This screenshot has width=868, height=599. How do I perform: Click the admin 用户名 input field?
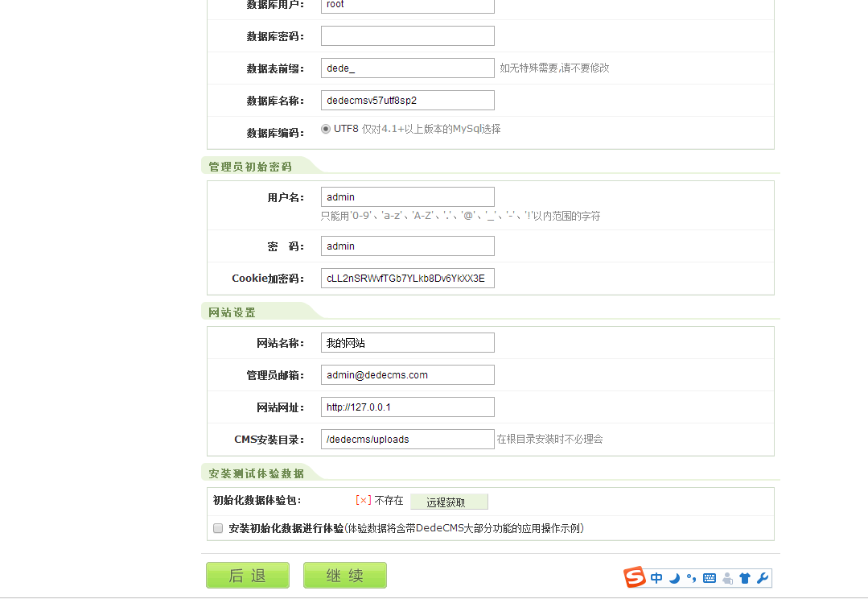tap(407, 197)
